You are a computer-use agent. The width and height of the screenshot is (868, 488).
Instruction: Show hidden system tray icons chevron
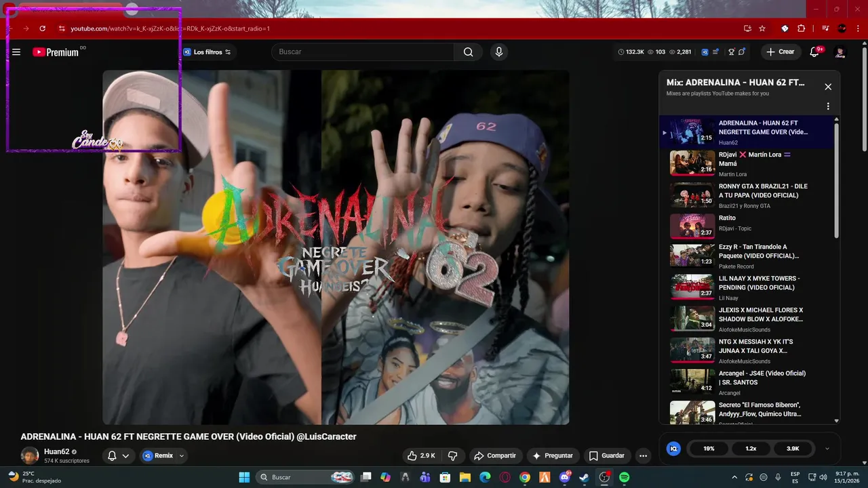click(x=734, y=477)
